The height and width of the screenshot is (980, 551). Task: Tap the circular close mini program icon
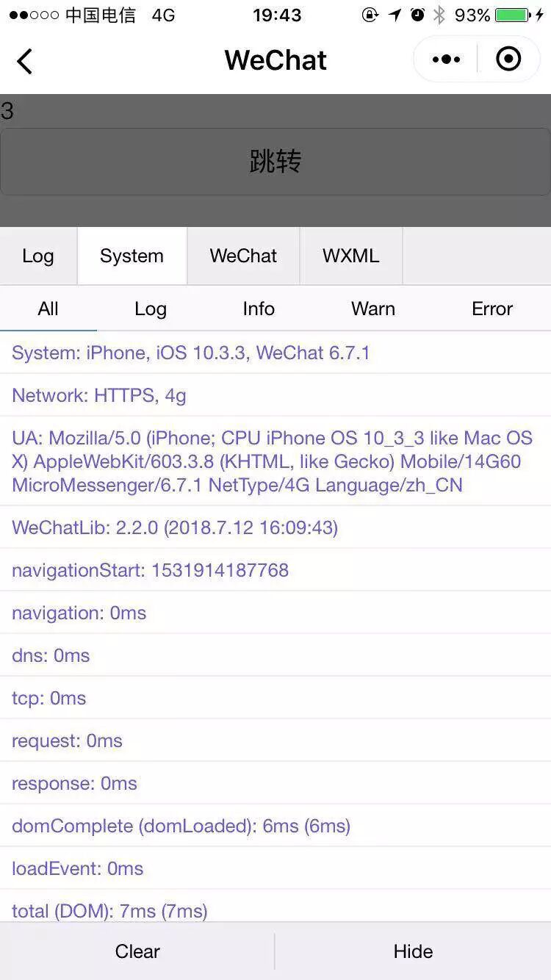[x=508, y=60]
